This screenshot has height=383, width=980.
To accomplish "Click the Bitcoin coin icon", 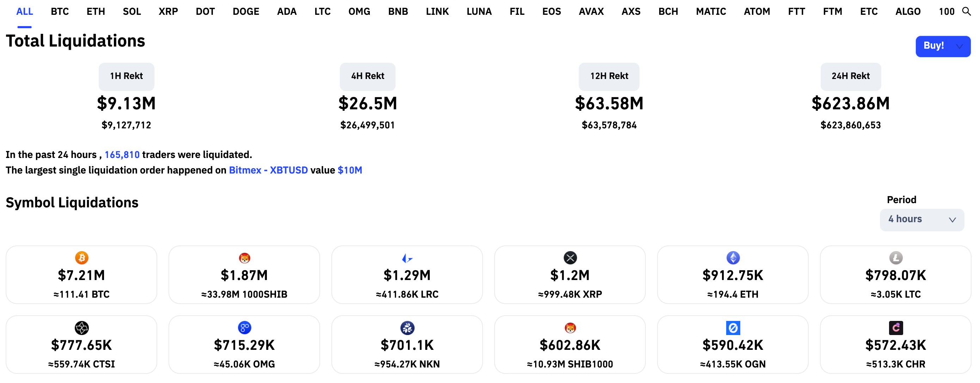I will point(81,258).
